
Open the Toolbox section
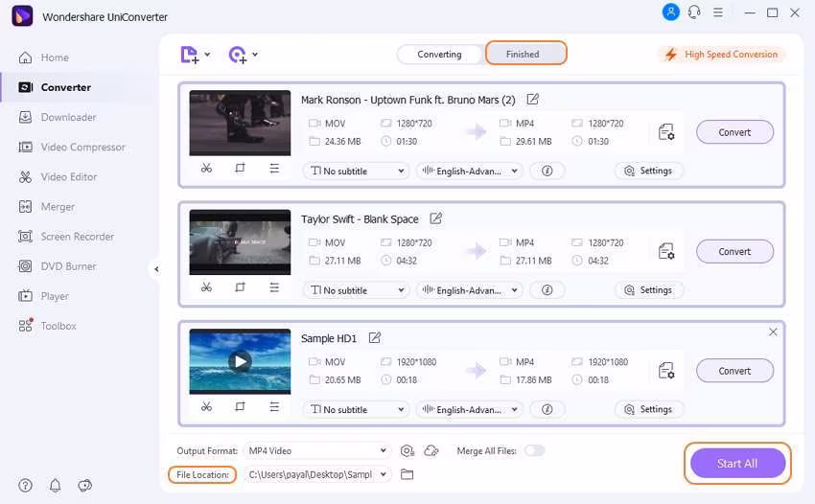click(47, 327)
